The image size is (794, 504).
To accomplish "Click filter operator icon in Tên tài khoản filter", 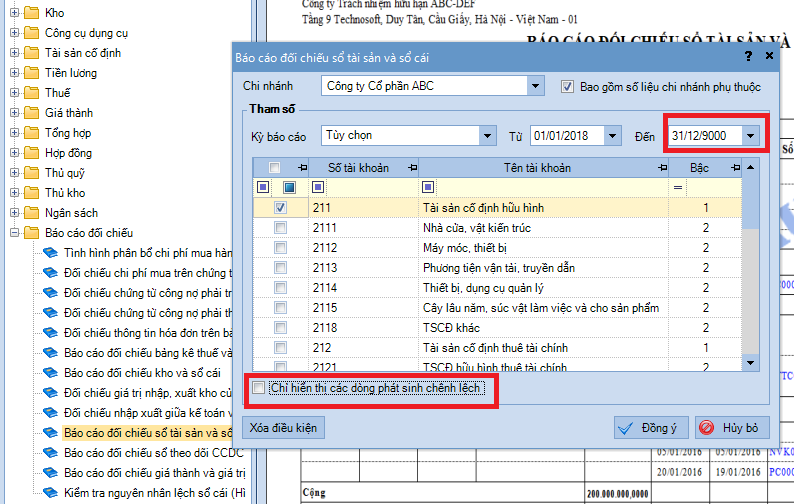I will (428, 187).
